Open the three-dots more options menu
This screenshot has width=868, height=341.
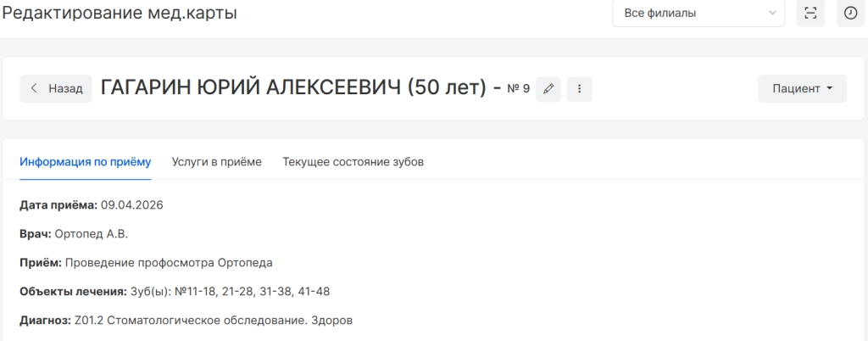[x=579, y=88]
